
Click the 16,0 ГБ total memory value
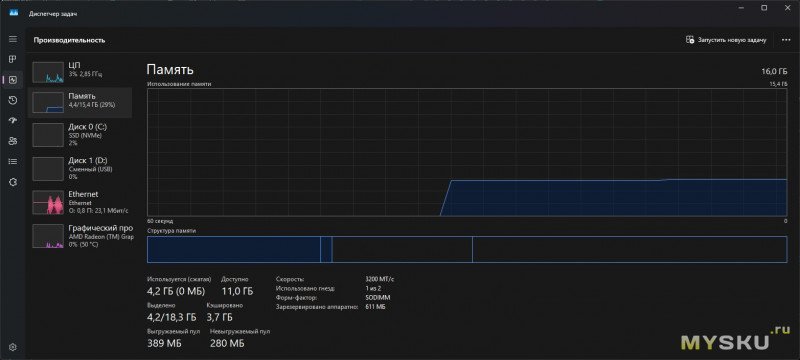tap(774, 71)
